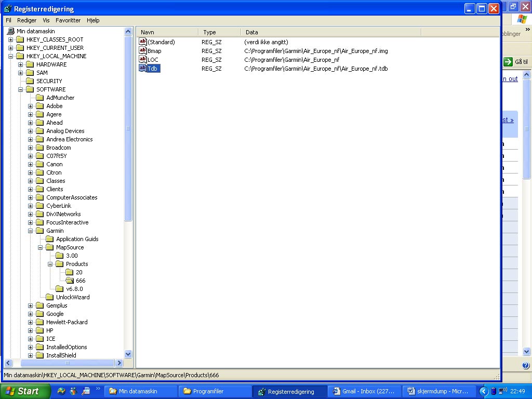Collapse the Products key
Viewport: 532px width, 399px height.
(50, 264)
